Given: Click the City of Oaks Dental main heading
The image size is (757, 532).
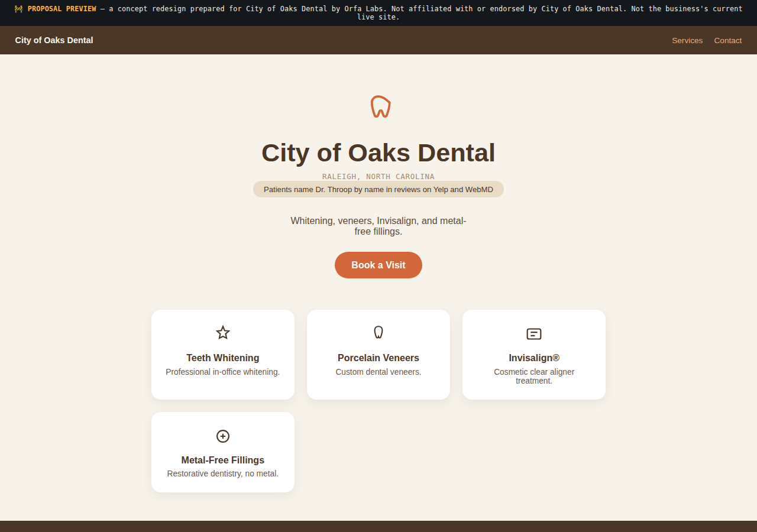Looking at the screenshot, I should click(x=378, y=153).
